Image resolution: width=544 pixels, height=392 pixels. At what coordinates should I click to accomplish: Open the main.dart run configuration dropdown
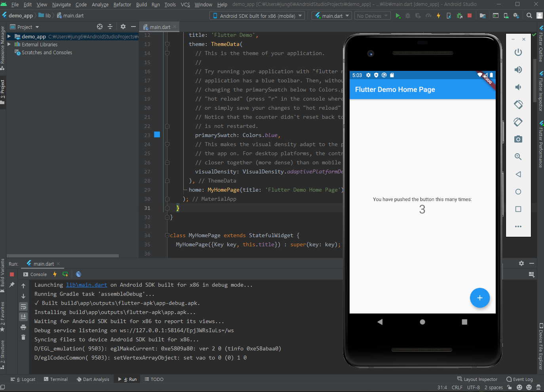(x=333, y=16)
